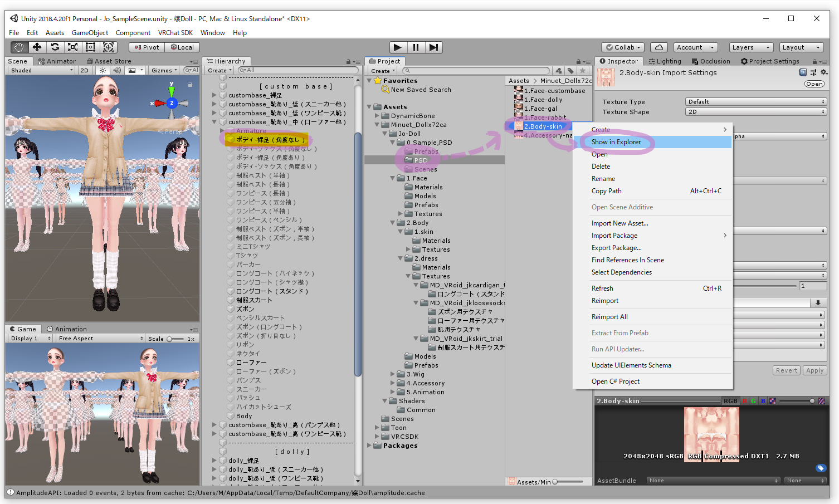Click the Hierarchy search field
Image resolution: width=839 pixels, height=504 pixels.
click(x=298, y=70)
